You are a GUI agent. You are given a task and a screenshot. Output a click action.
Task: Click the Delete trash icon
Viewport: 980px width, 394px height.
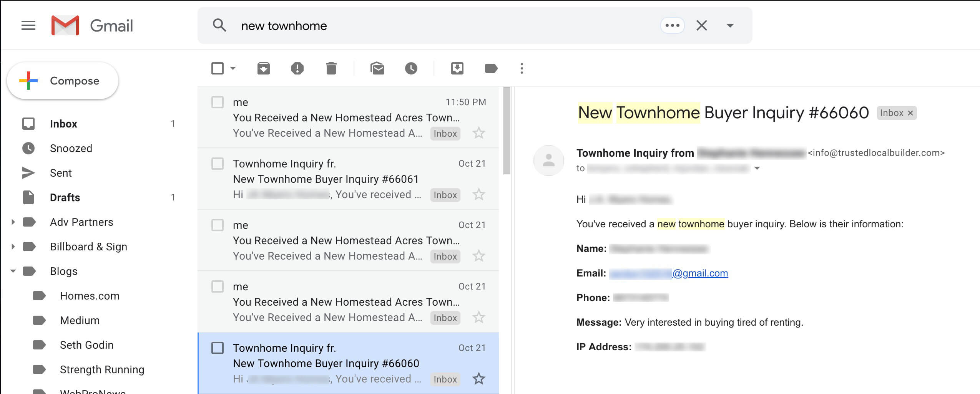pos(331,68)
